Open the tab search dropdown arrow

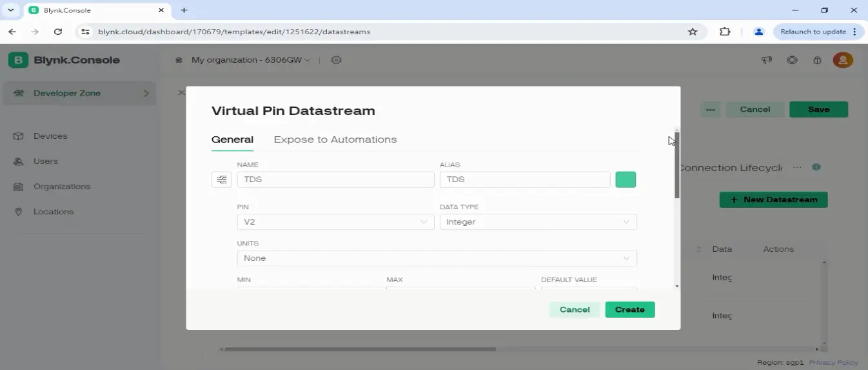click(10, 10)
